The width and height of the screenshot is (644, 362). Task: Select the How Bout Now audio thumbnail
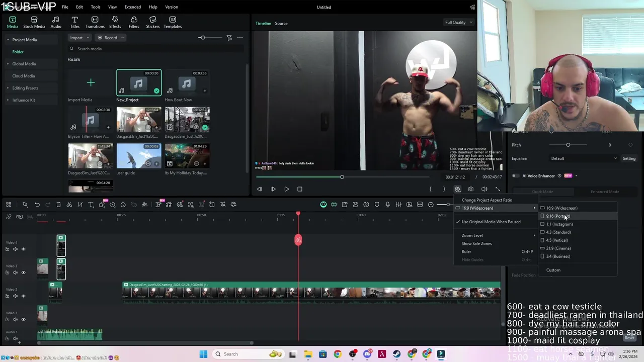point(187,83)
